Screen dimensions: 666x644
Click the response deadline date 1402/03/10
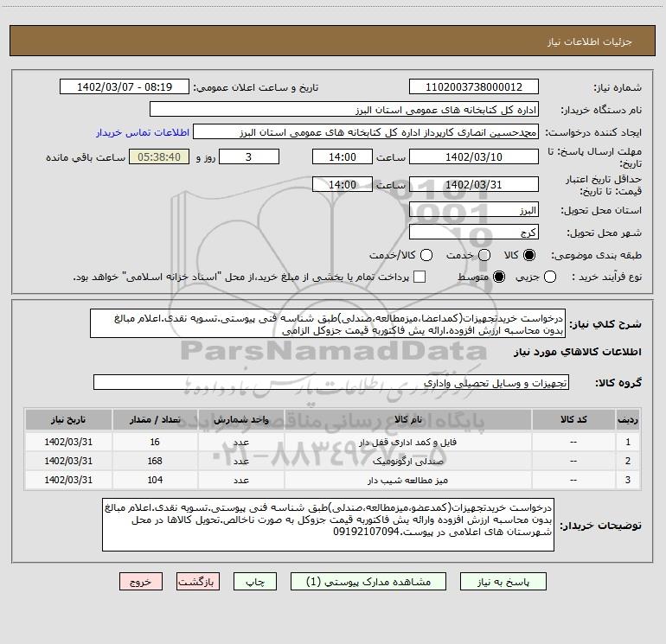(x=474, y=156)
